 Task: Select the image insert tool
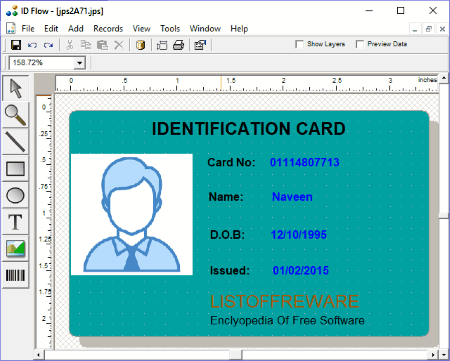(15, 249)
